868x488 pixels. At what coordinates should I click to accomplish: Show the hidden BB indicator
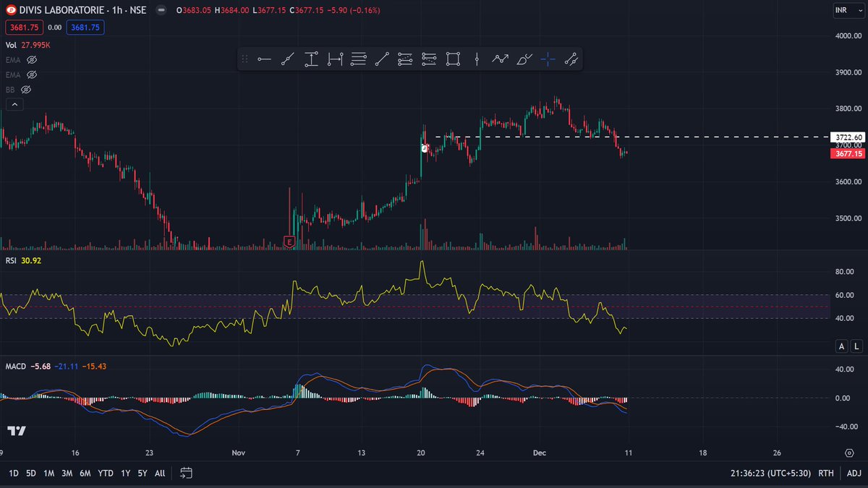pyautogui.click(x=26, y=90)
